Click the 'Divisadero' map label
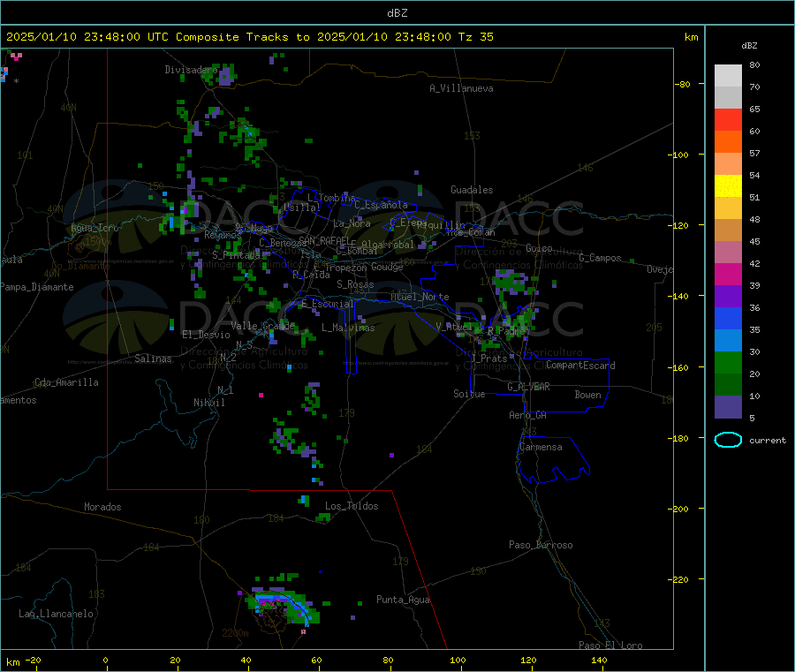 tap(191, 70)
